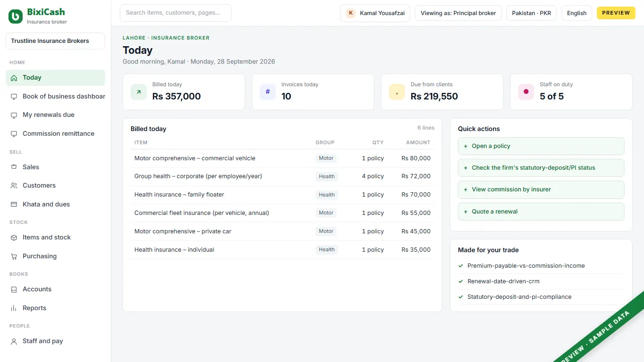Click Health insurance – individual row
The height and width of the screenshot is (362, 644).
[x=282, y=250]
